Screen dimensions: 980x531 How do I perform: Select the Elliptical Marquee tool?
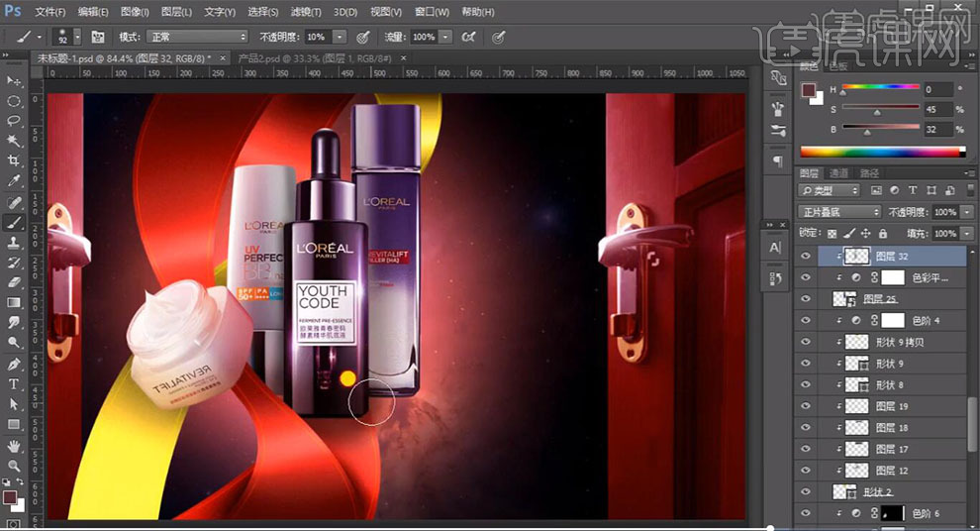13,101
